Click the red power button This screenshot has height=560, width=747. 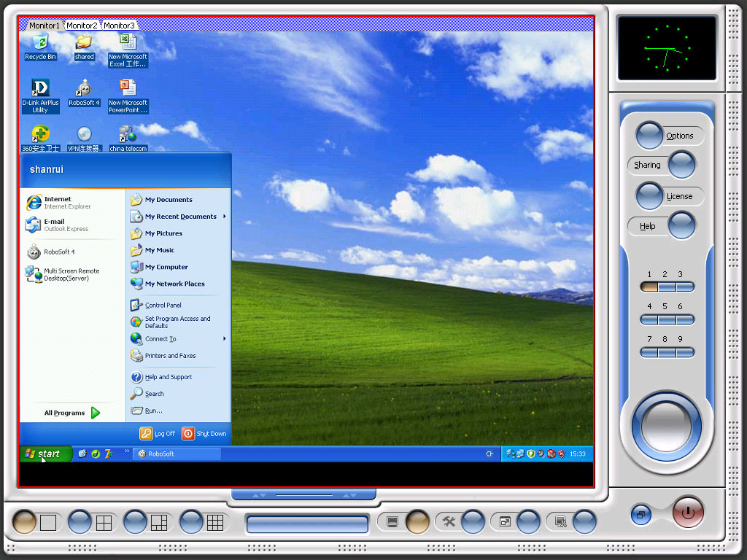pyautogui.click(x=688, y=513)
